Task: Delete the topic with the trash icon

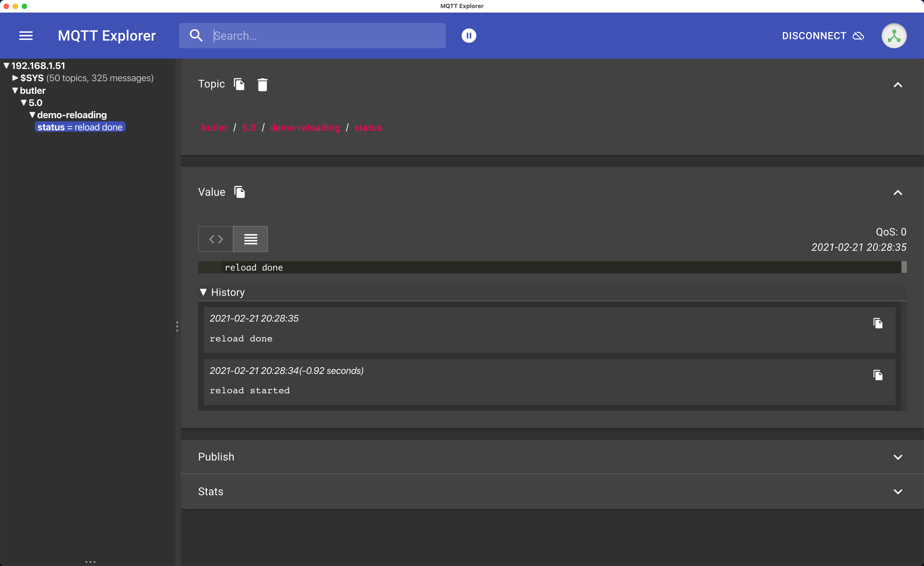Action: [263, 84]
